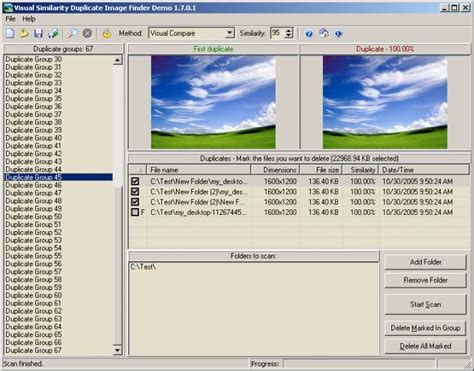474x371 pixels.
Task: Select Duplicate Group 46
Action: [x=34, y=185]
